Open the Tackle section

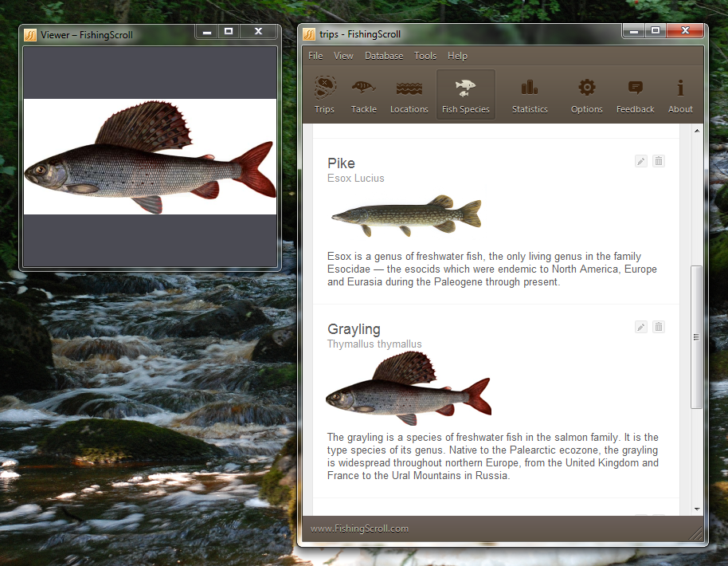point(364,95)
